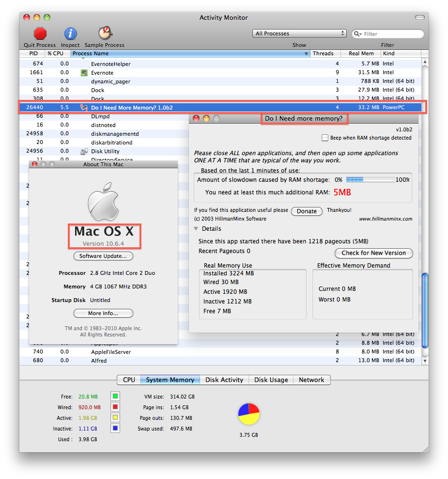Screen dimensions: 448x479
Task: Open the Network tab
Action: [x=311, y=380]
